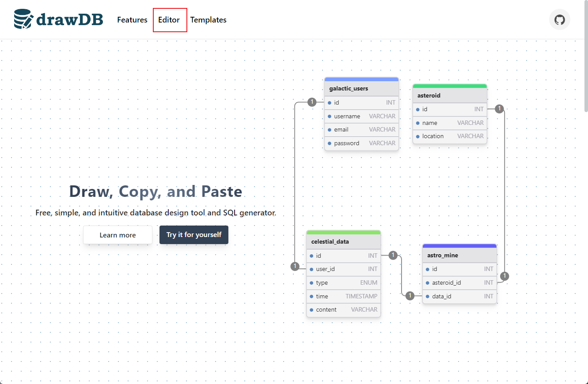Go to the Templates page

pyautogui.click(x=208, y=20)
